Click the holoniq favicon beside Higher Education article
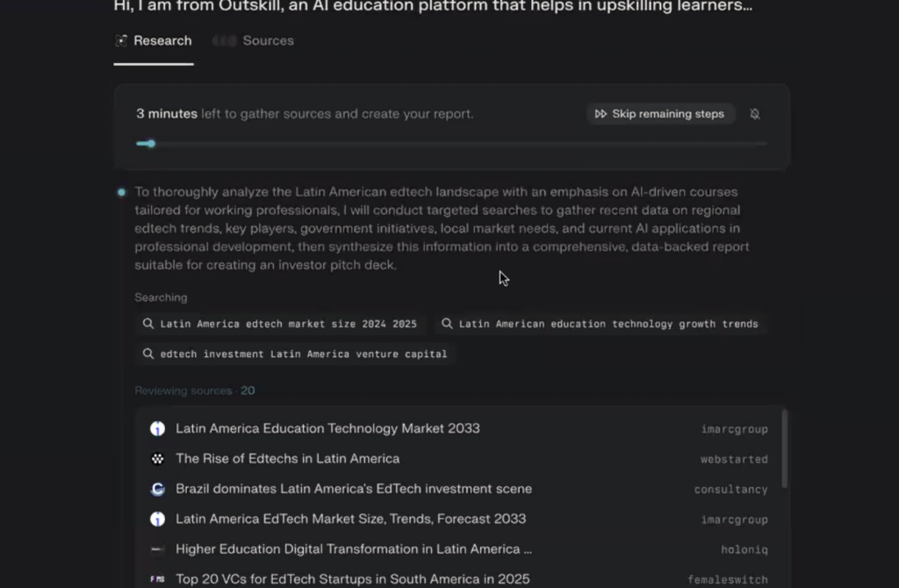The image size is (899, 588). (157, 549)
